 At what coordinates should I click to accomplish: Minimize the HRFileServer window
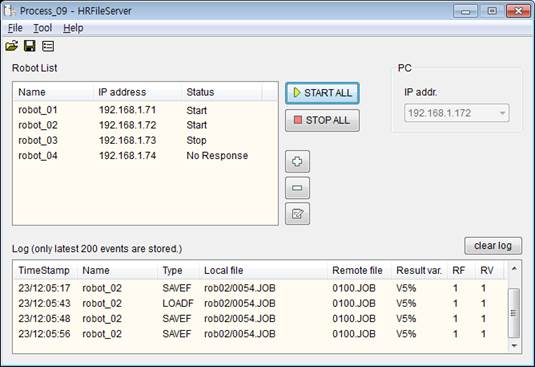pos(465,11)
